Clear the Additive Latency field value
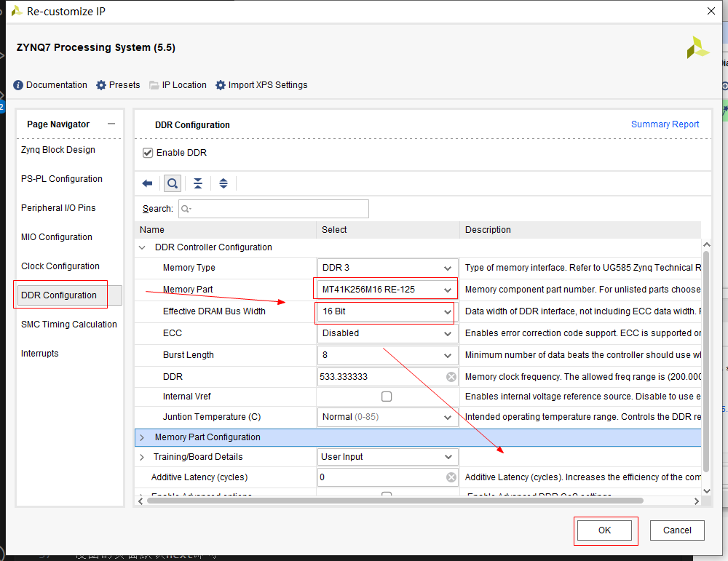This screenshot has width=728, height=561. (451, 477)
